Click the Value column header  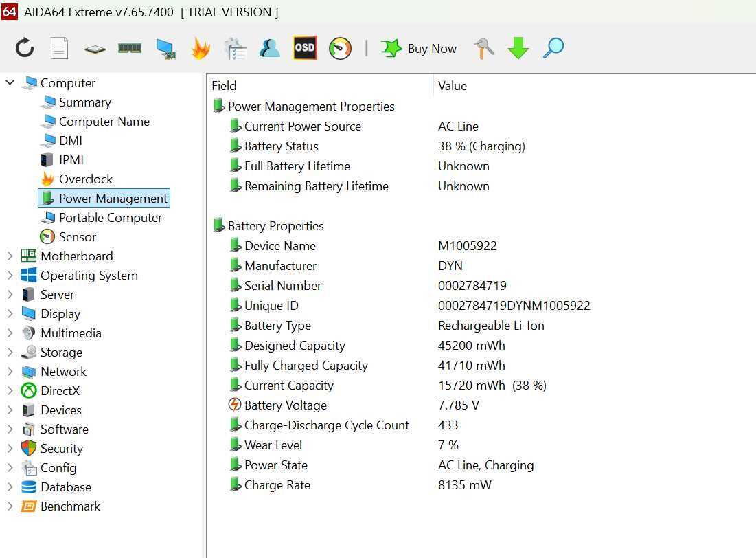(453, 86)
